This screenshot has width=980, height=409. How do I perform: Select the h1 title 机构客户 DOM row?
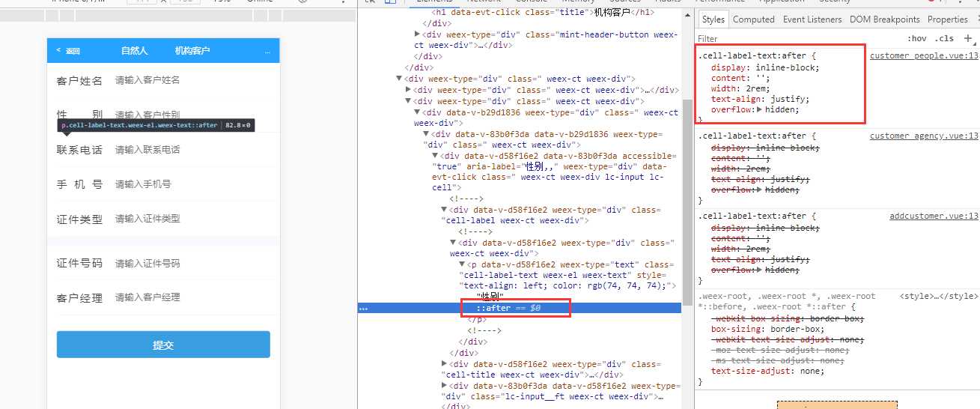click(543, 13)
